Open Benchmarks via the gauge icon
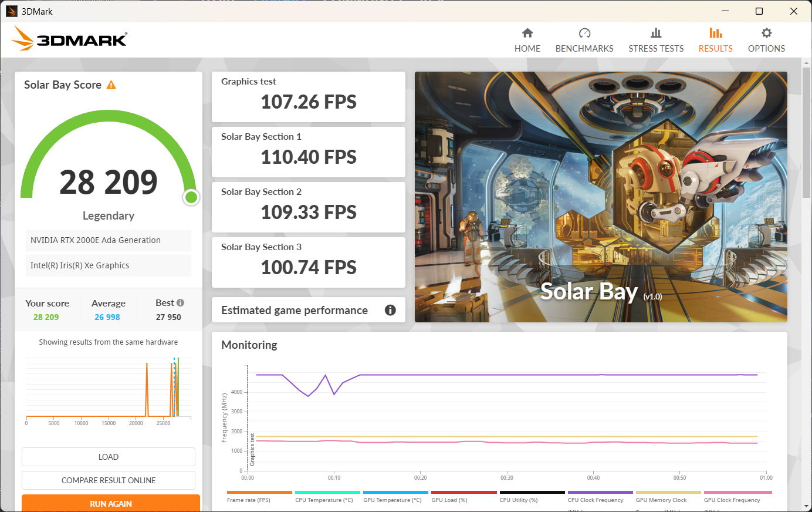This screenshot has height=512, width=812. pos(584,33)
